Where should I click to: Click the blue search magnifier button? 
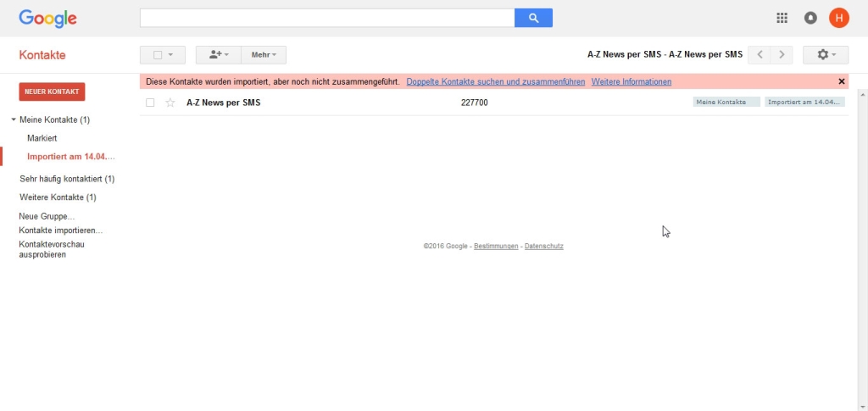[x=533, y=18]
